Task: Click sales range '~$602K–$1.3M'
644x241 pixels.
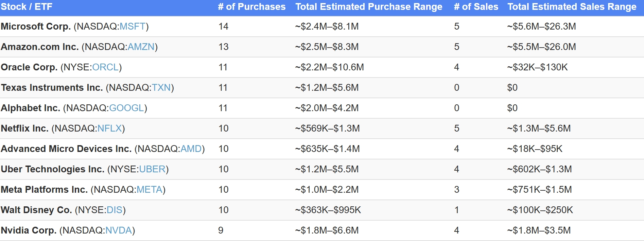Action: 540,169
